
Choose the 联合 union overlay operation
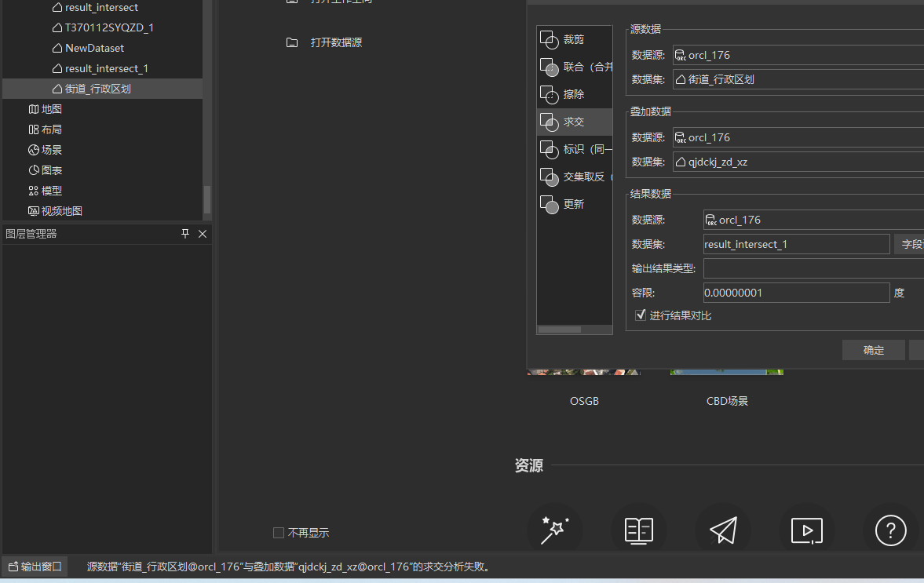coord(575,67)
